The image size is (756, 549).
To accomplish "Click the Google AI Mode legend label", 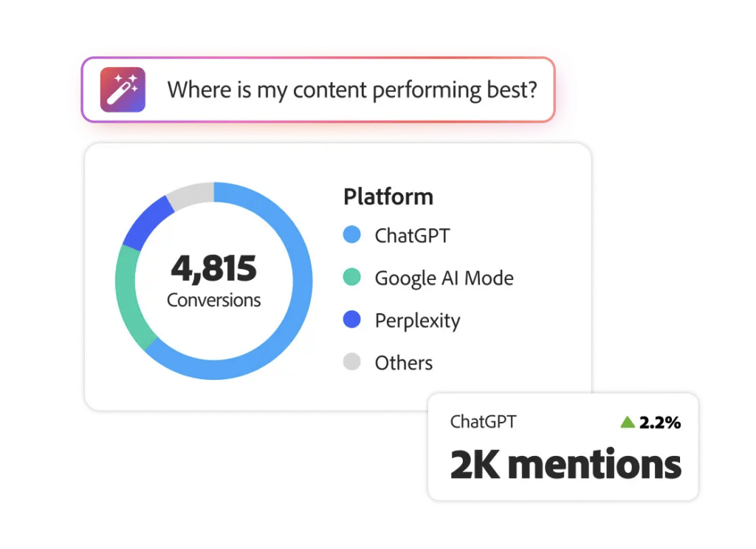I will click(x=444, y=279).
